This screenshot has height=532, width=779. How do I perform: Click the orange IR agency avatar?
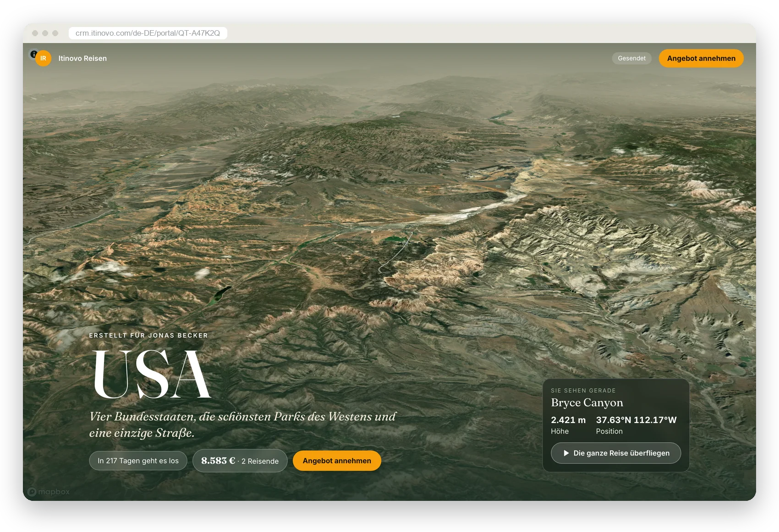[43, 58]
